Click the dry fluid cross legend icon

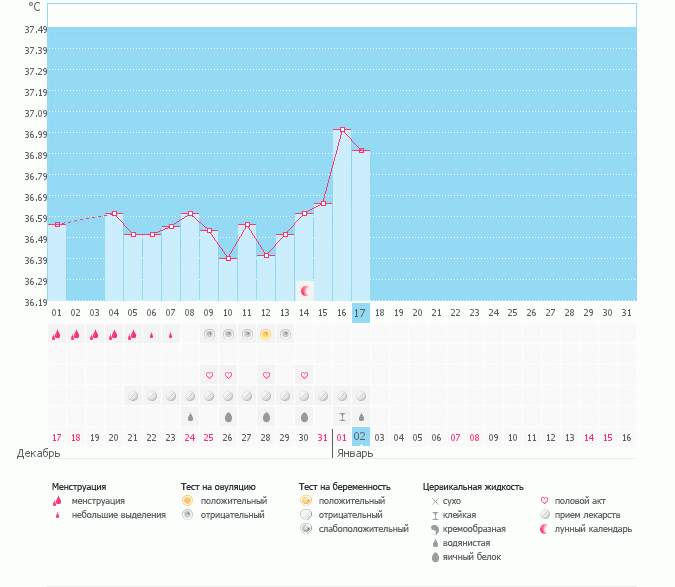coord(435,501)
